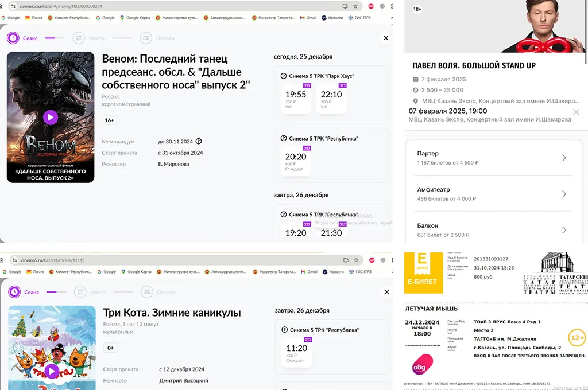Screen dimensions: 588x390
Task: Open Gmail bookmark in bottom browser
Action: pos(310,272)
